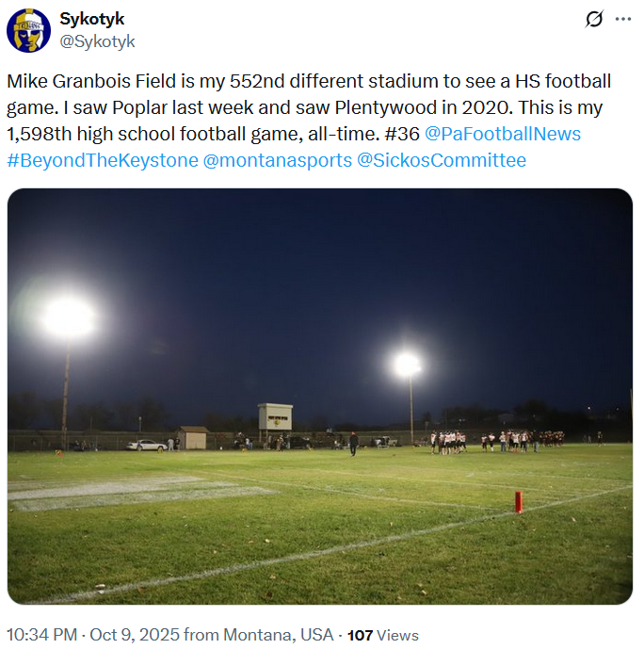
Task: Visit the @SickosCommittee mention
Action: pos(442,160)
